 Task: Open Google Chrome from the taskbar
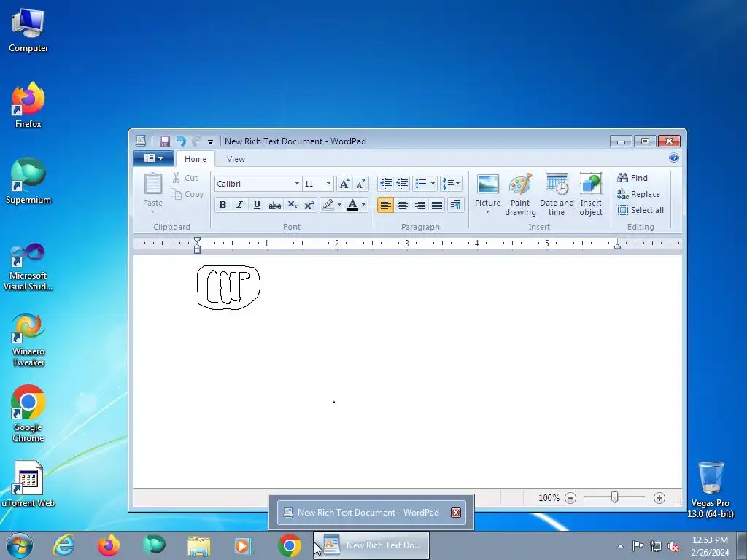pos(289,545)
